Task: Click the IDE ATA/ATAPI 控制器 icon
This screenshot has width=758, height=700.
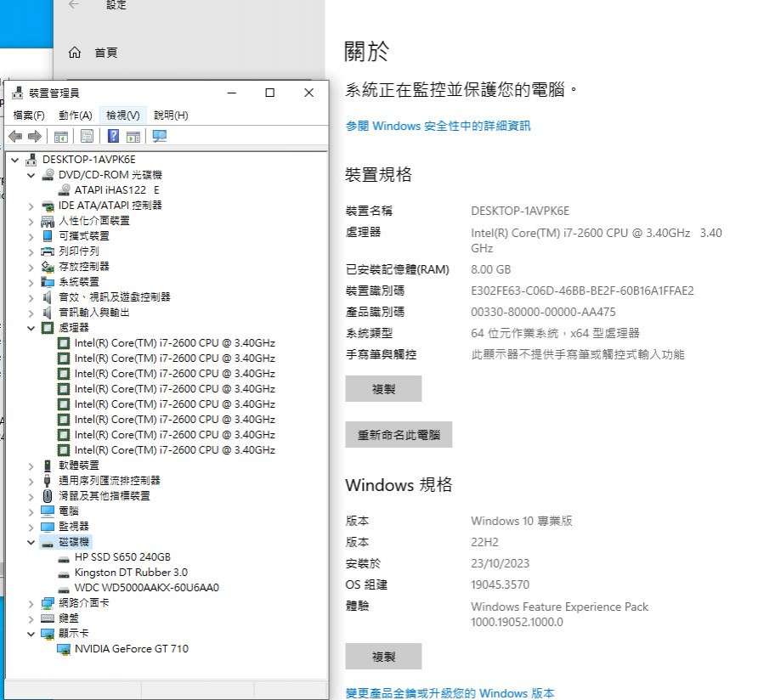Action: pos(48,206)
